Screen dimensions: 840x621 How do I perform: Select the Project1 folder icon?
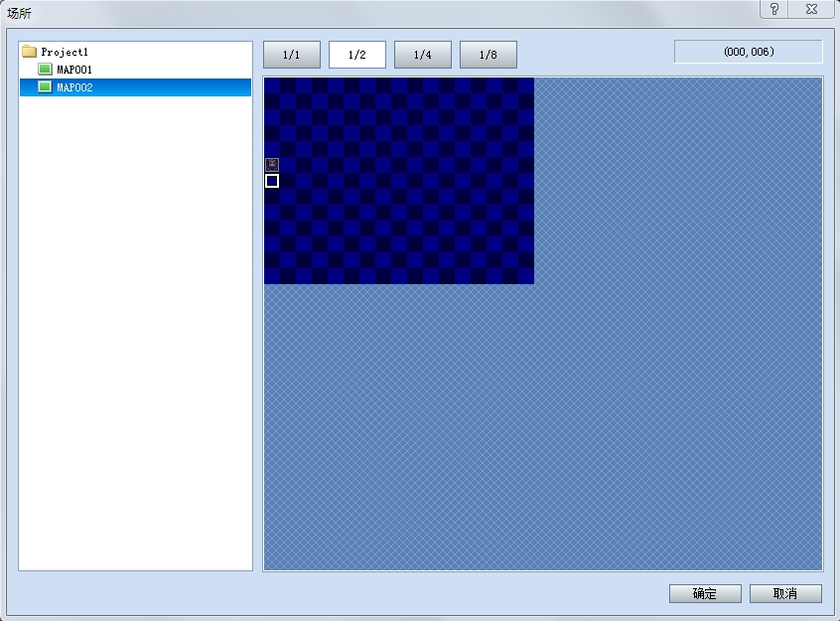tap(29, 52)
